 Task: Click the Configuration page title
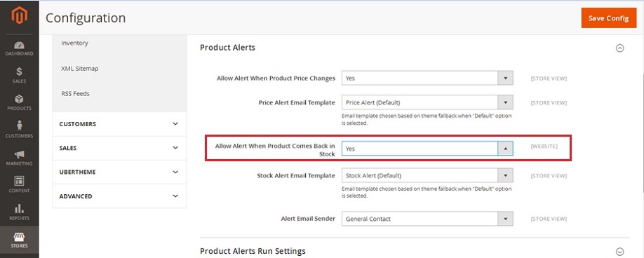pos(86,18)
